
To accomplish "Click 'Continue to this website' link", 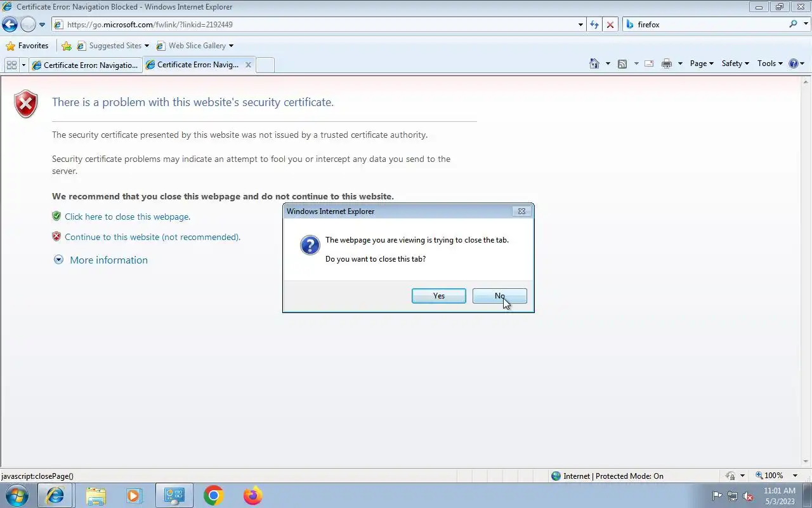I will pos(152,237).
